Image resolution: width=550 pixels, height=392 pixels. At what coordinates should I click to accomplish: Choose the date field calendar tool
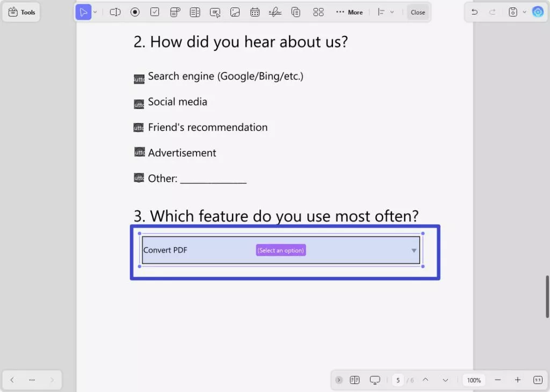(255, 12)
